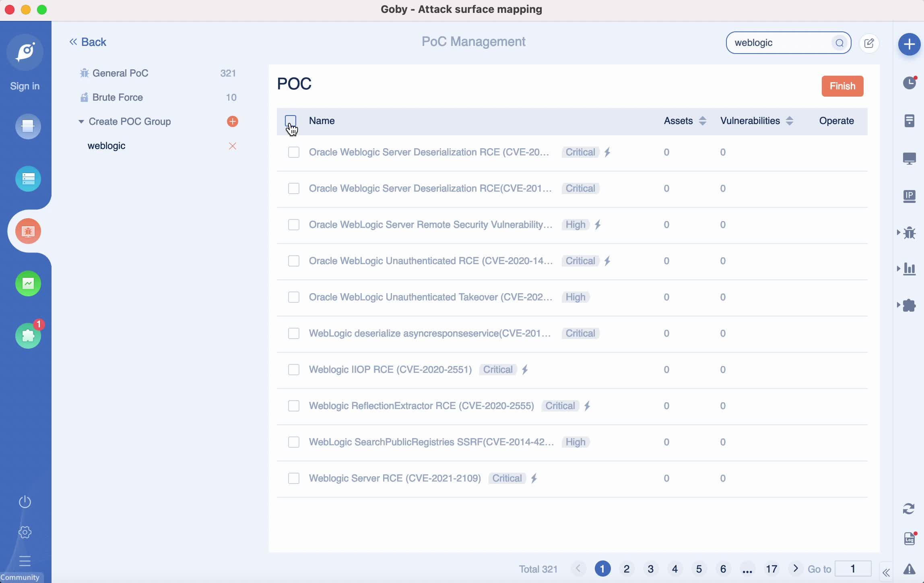Viewport: 924px width, 583px height.
Task: Open the settings gear in left sidebar
Action: point(25,532)
